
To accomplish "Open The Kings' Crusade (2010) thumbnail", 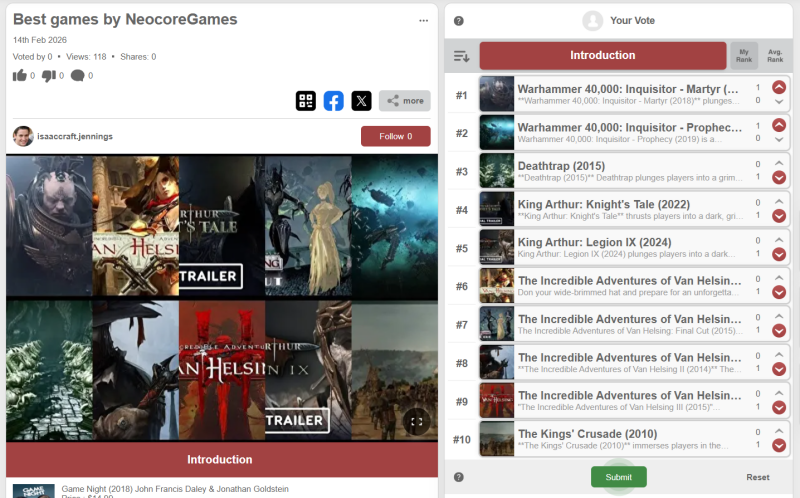I will 497,439.
